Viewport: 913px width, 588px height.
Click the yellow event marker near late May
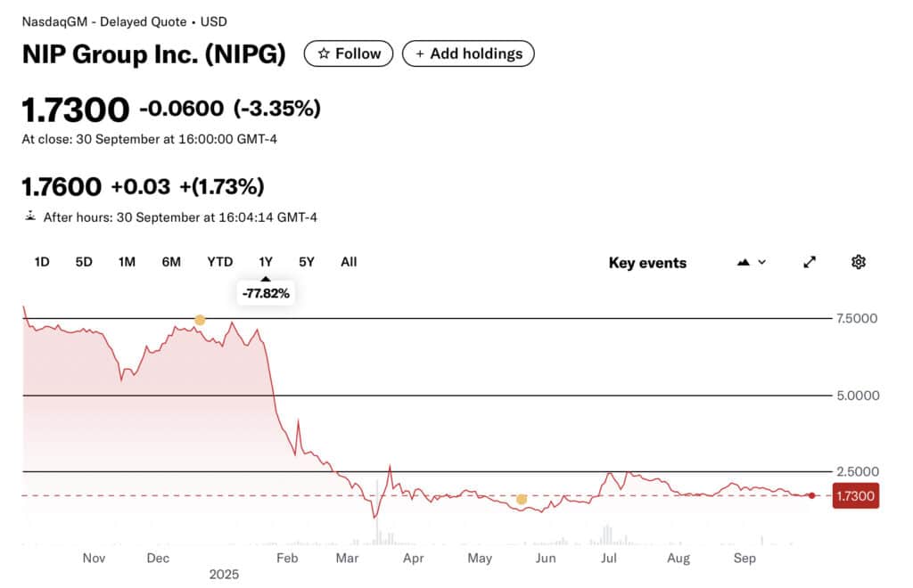(521, 499)
